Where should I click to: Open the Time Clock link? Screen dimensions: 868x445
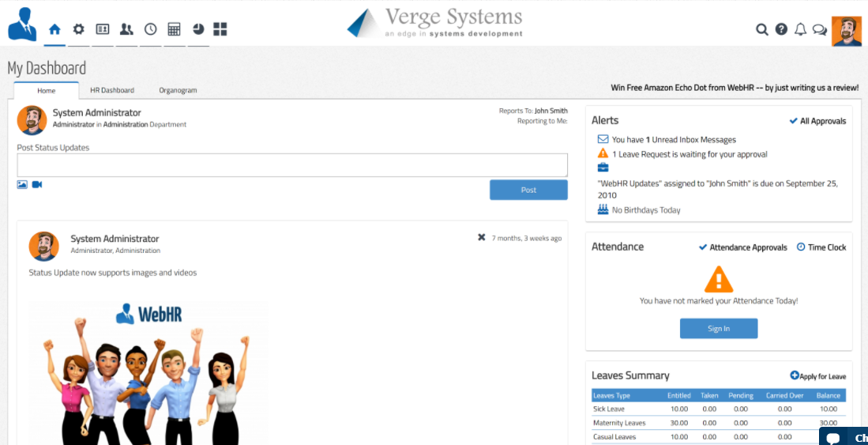pos(821,247)
